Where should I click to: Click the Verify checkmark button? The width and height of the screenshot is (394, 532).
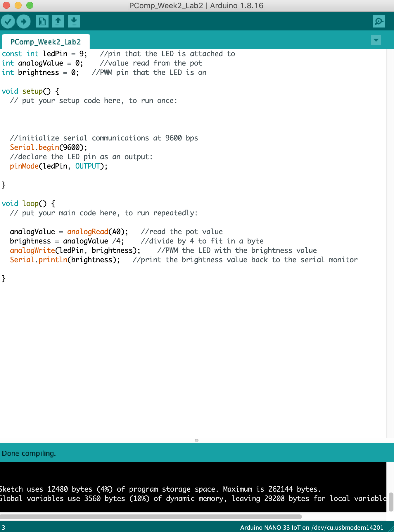pos(8,21)
